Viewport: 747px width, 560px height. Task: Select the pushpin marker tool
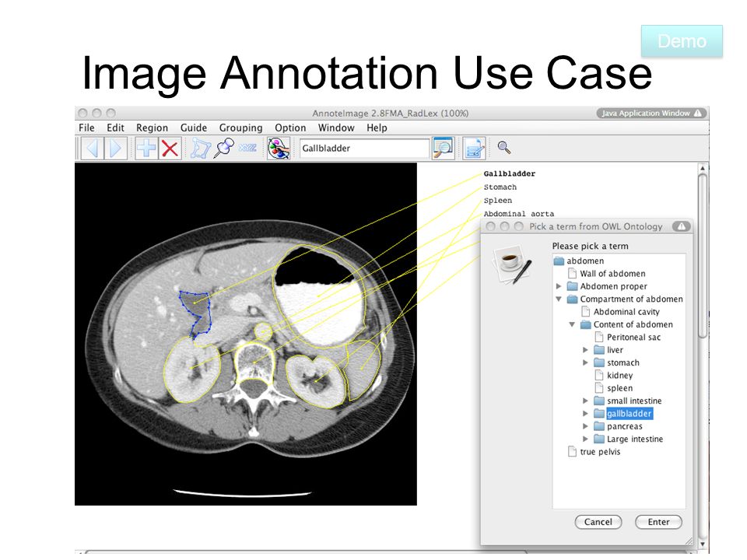(x=223, y=148)
